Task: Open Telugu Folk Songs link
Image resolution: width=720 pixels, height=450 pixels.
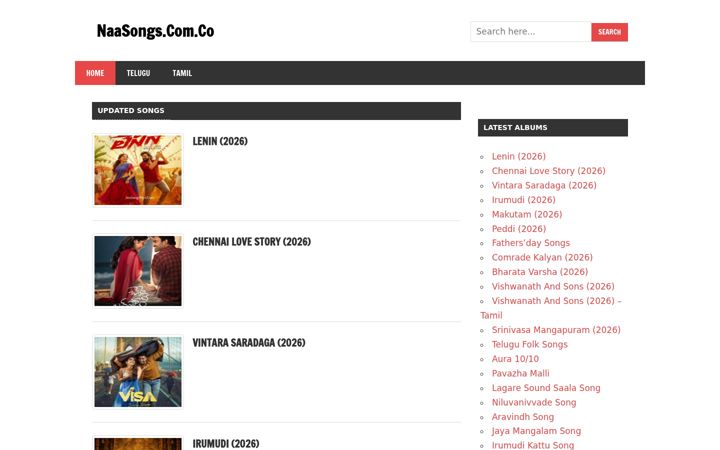Action: click(x=529, y=344)
